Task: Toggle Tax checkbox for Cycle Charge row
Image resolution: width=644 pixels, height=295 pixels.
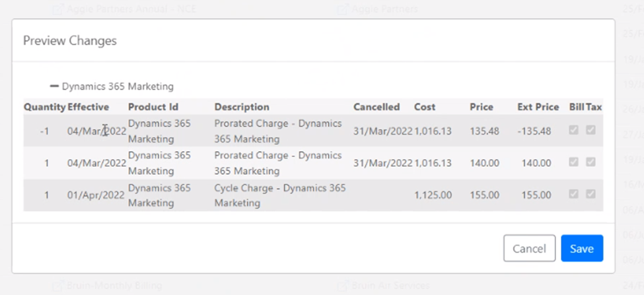Action: (590, 194)
